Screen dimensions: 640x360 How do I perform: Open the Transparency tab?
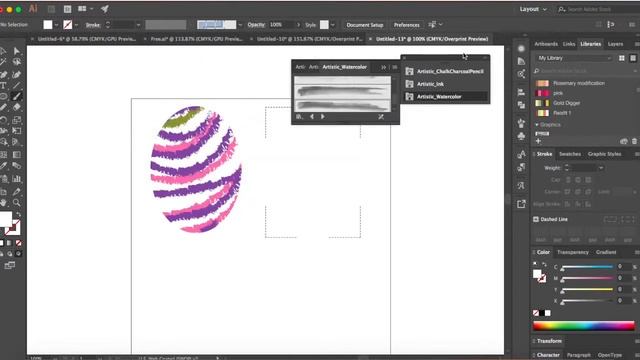573,252
